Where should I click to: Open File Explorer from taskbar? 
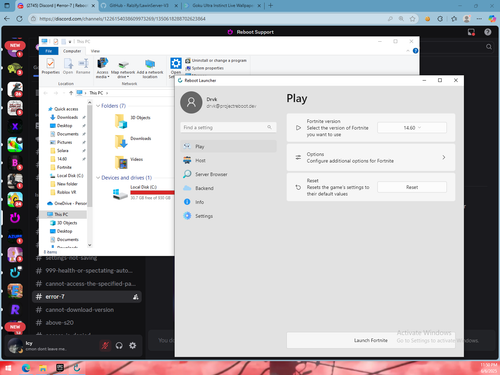pos(43,368)
